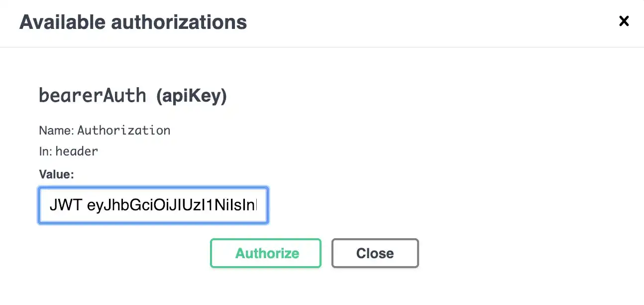The width and height of the screenshot is (644, 305).
Task: Click the "header" location value
Action: (x=77, y=151)
